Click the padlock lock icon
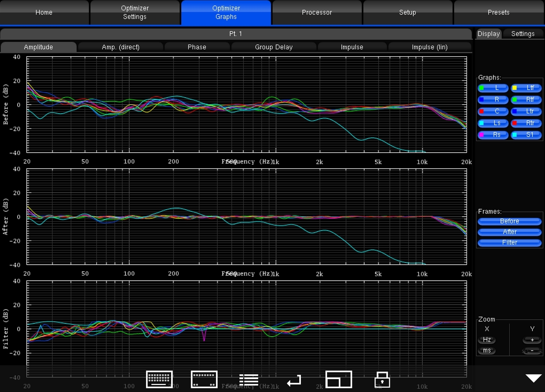545x392 pixels. pos(382,380)
